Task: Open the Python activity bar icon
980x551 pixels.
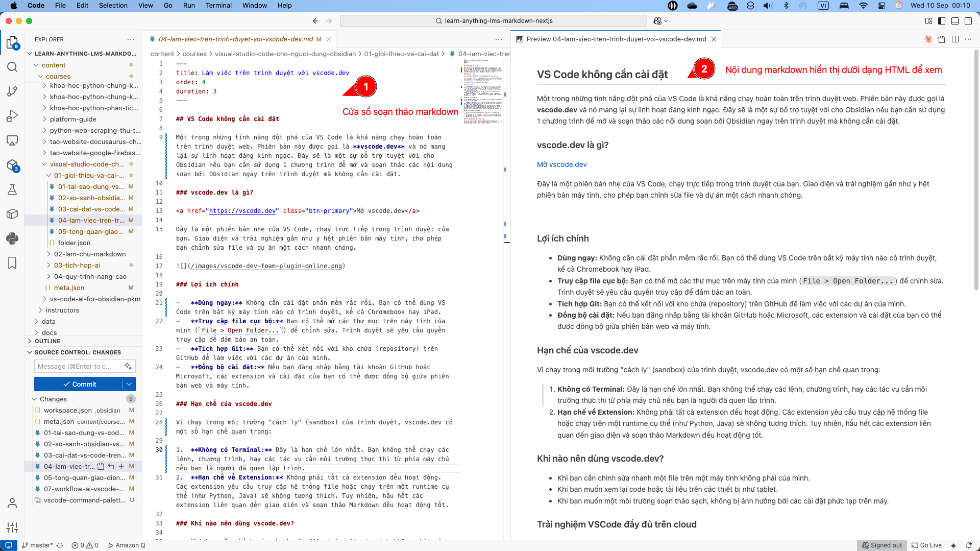Action: click(12, 238)
